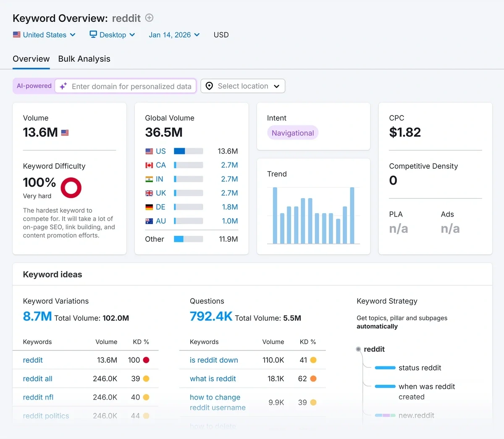The height and width of the screenshot is (439, 504).
Task: Click the 'reddit all' keyword variation link
Action: click(x=37, y=379)
